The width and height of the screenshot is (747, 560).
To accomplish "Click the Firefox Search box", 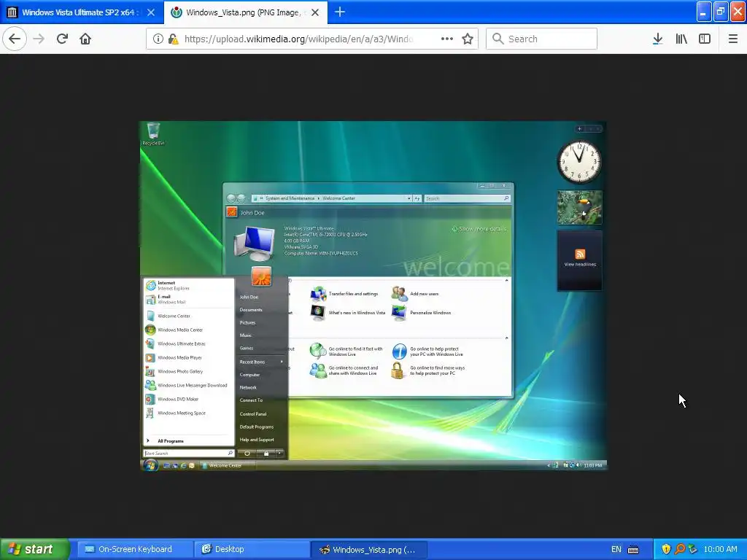I will [541, 39].
